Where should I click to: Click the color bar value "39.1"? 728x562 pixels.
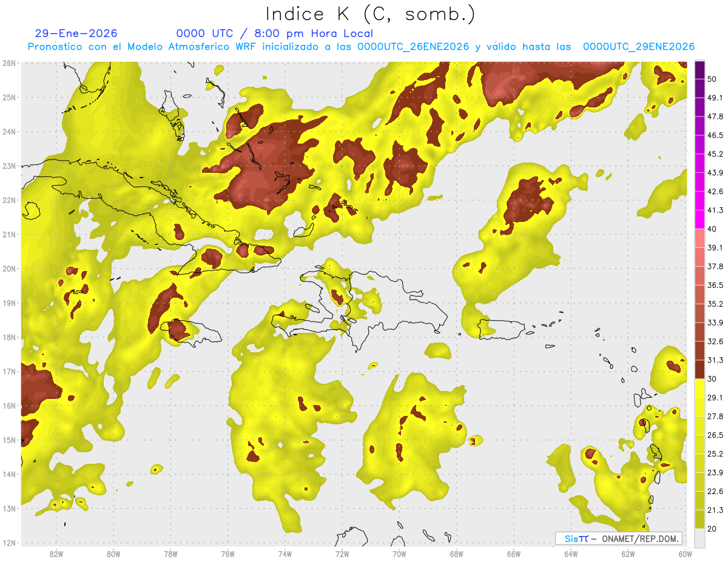click(x=716, y=247)
